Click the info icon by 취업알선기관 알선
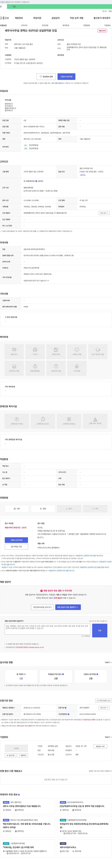This screenshot has width=112, height=868. coord(63,674)
